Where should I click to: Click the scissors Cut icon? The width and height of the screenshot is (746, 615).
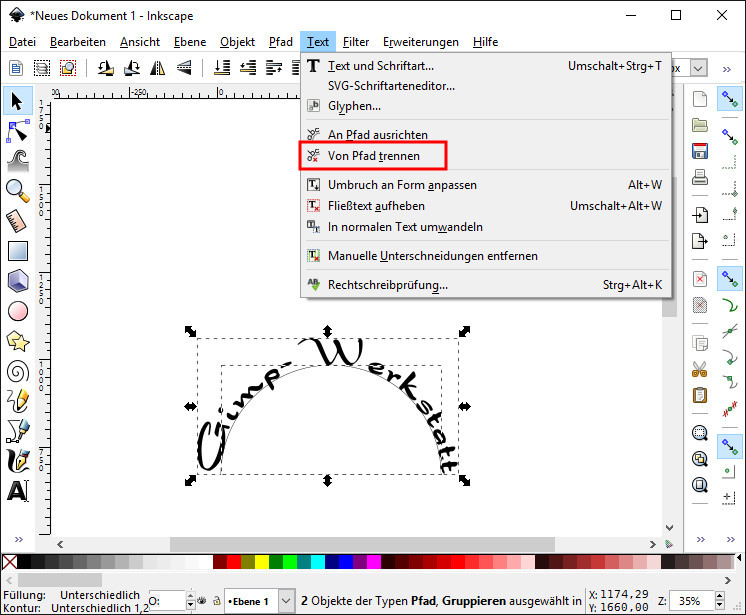point(699,369)
